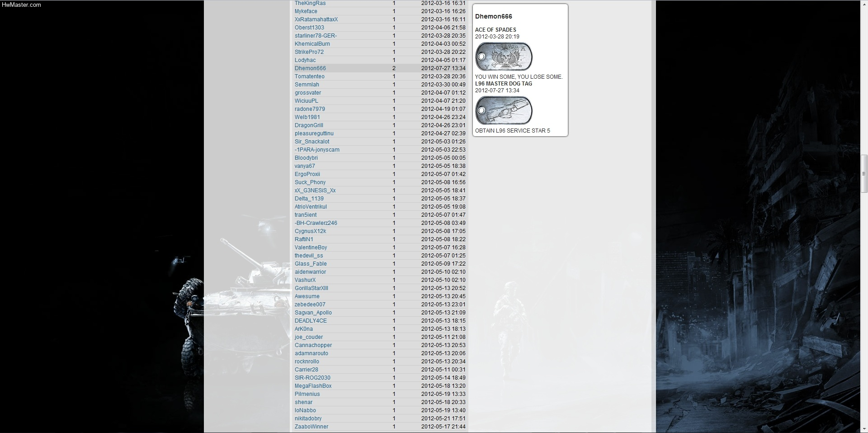This screenshot has width=868, height=433.
Task: Open player SIR-ROG2030 link
Action: click(312, 378)
